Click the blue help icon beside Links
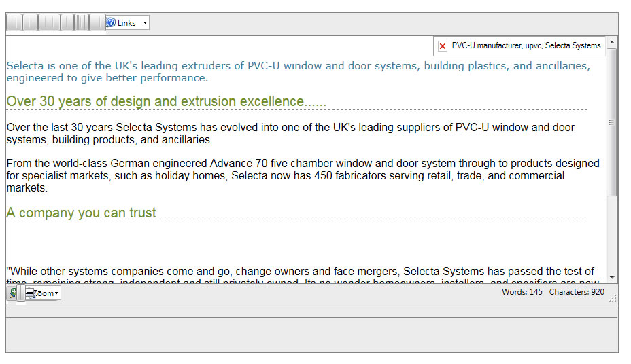Screen dimensions: 631x364 pyautogui.click(x=112, y=23)
